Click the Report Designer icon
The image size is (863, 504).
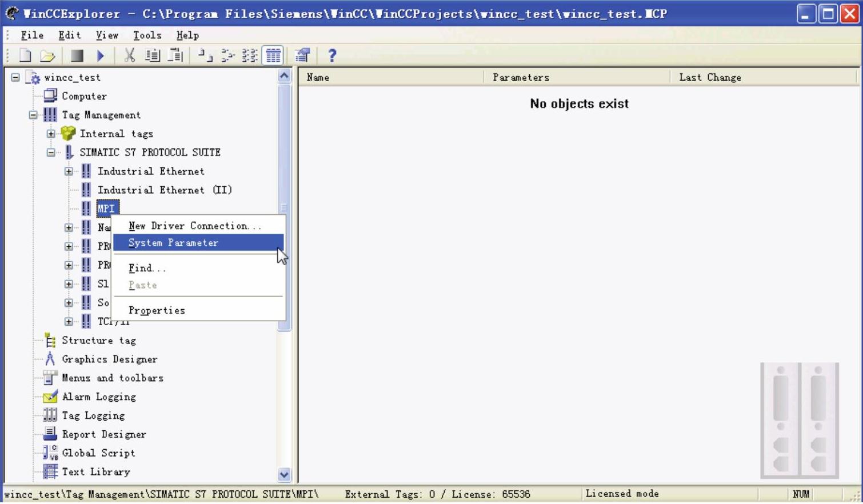[50, 434]
